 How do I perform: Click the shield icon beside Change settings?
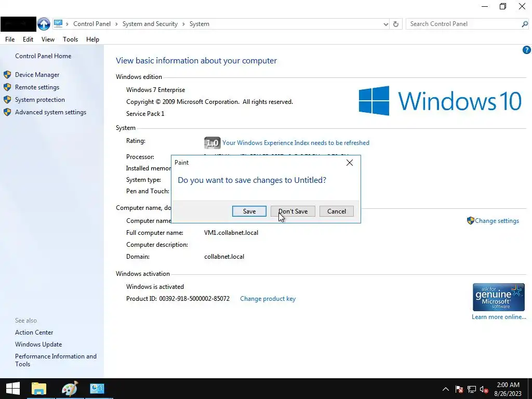[x=470, y=220]
